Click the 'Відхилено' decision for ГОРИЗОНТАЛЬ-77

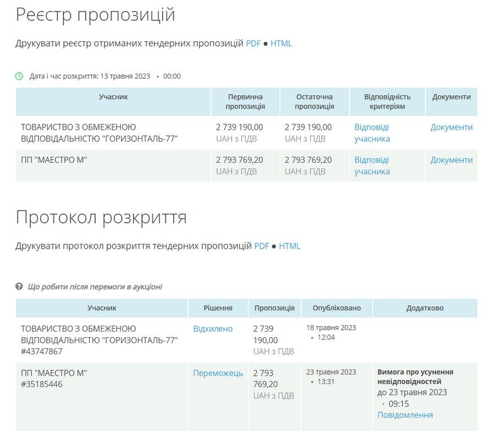[213, 328]
